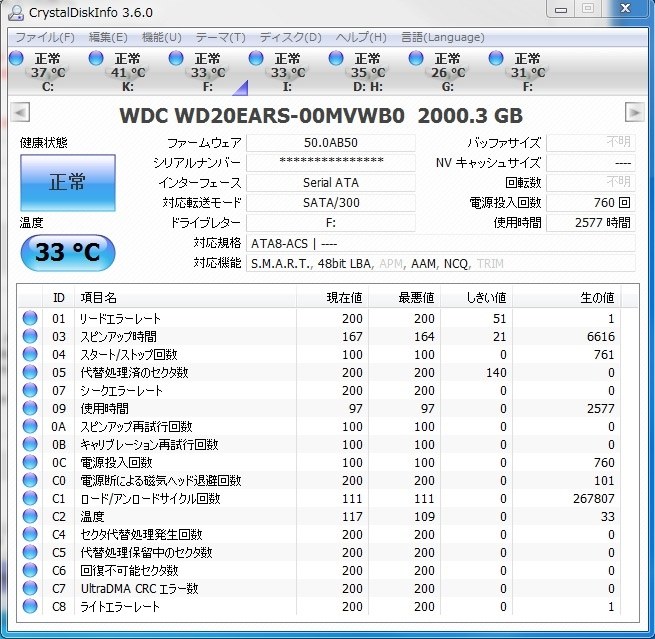The image size is (655, 639).
Task: Click status icon for ID 0C 電源投入回数 row
Action: point(30,462)
